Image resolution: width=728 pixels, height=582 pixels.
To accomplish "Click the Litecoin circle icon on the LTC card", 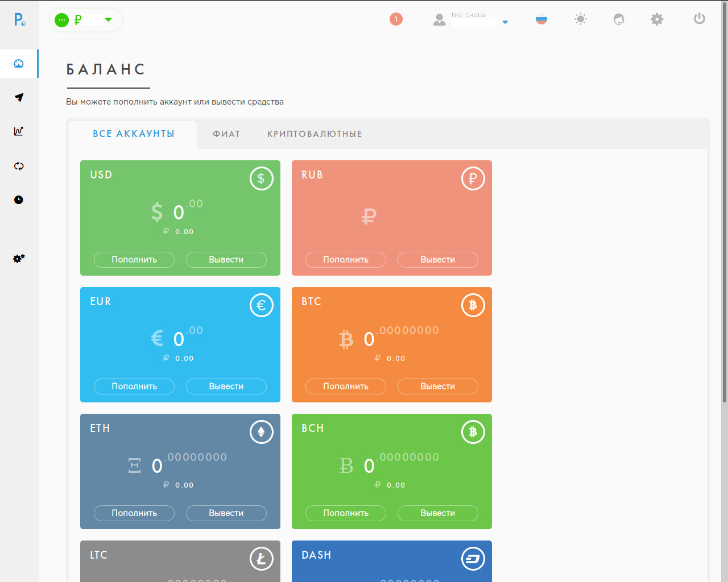I will [262, 559].
